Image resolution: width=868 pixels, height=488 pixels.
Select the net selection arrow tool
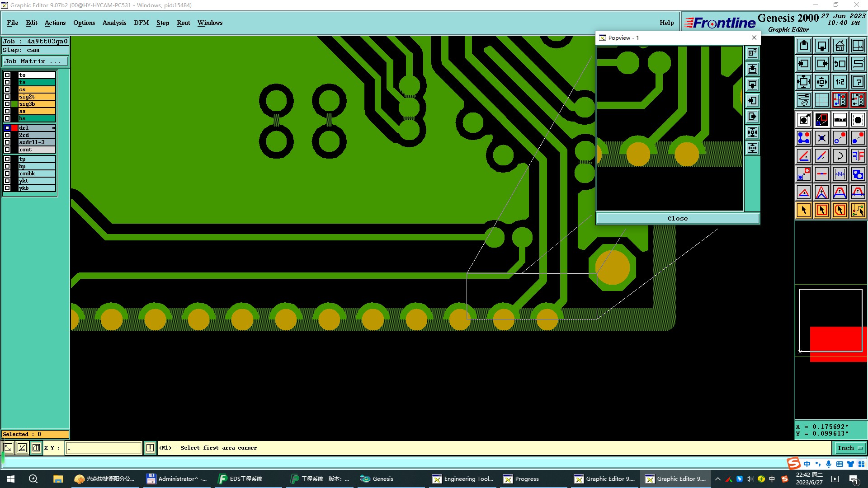coord(858,210)
